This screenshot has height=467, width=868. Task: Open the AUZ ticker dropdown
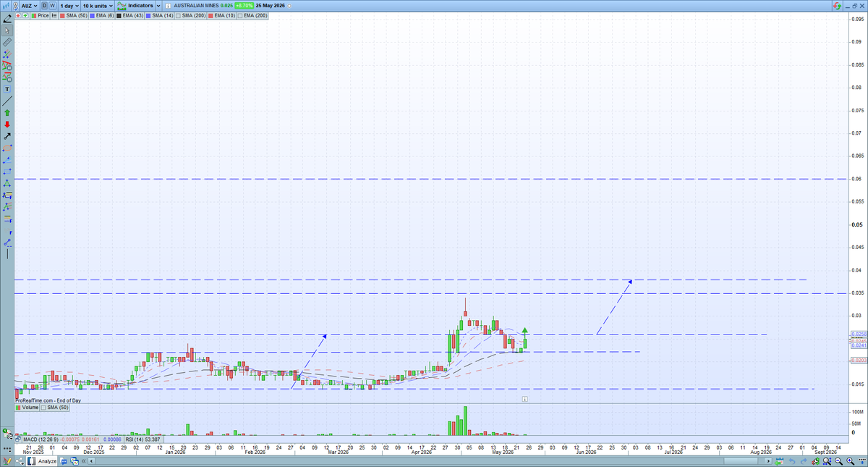tap(29, 6)
